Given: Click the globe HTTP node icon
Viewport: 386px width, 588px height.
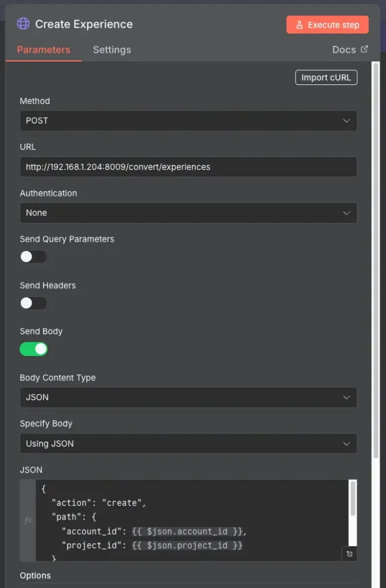Looking at the screenshot, I should (x=23, y=24).
